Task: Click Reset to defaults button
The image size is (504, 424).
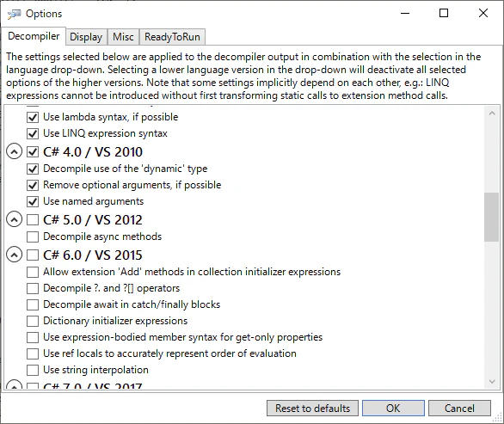Action: pos(312,409)
